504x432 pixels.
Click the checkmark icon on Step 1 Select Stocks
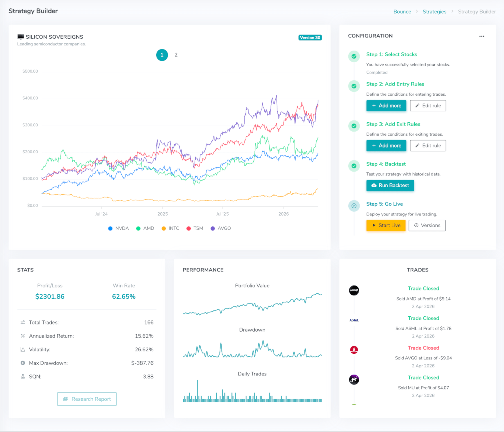pos(354,56)
